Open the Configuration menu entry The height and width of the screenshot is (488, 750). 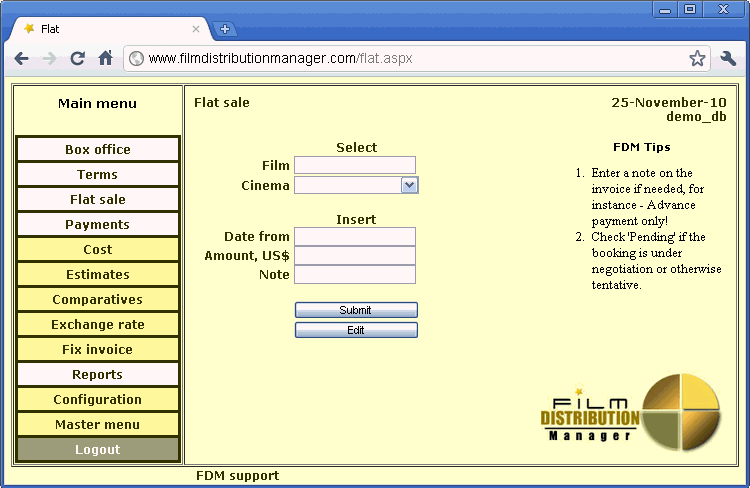pyautogui.click(x=98, y=400)
